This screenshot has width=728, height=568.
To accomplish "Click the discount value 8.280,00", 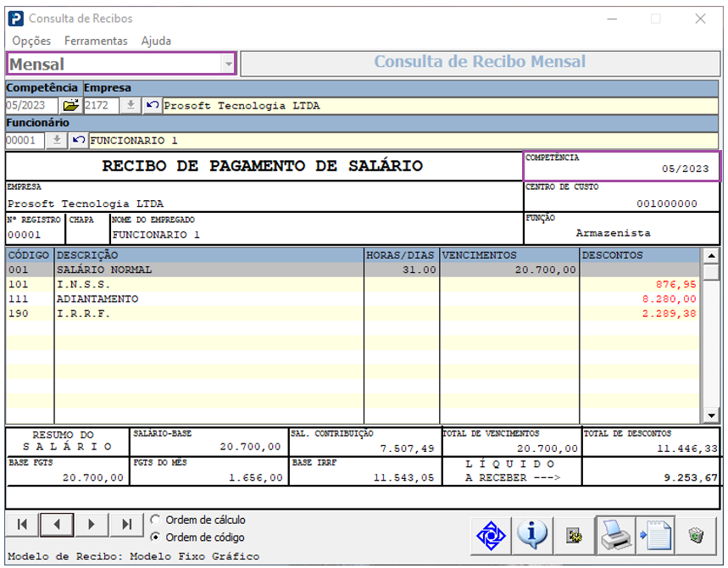I will click(x=670, y=299).
